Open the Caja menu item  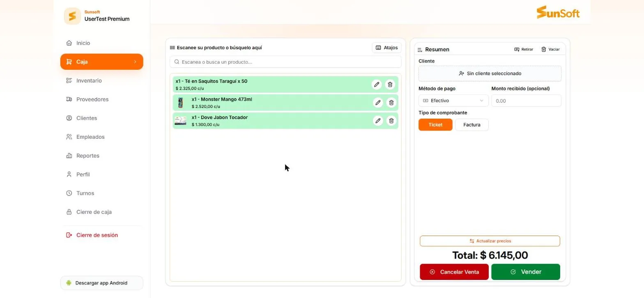[102, 62]
